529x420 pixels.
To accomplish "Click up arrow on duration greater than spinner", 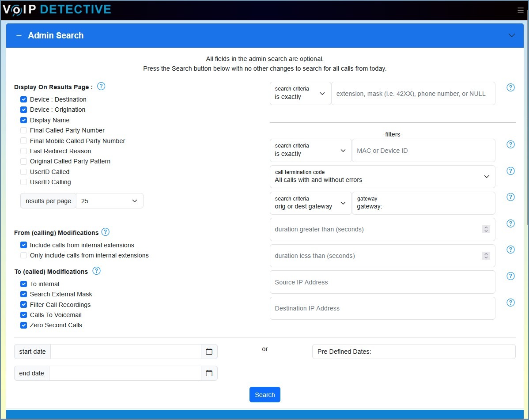I will coord(486,227).
